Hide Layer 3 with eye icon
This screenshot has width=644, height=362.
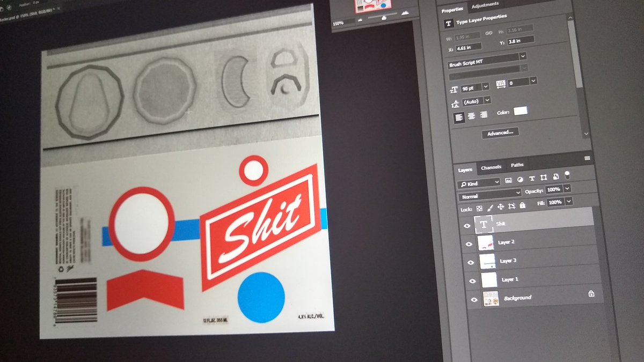471,262
